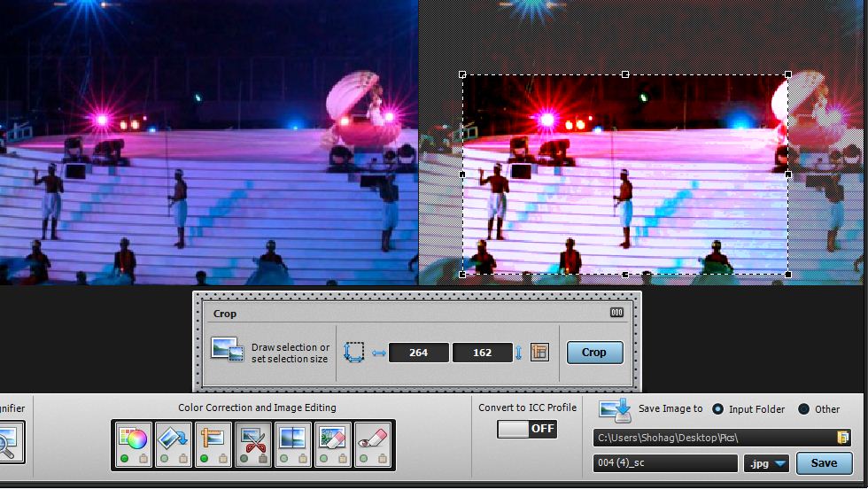868x489 pixels.
Task: Click the crop height field showing 162
Action: [x=482, y=353]
